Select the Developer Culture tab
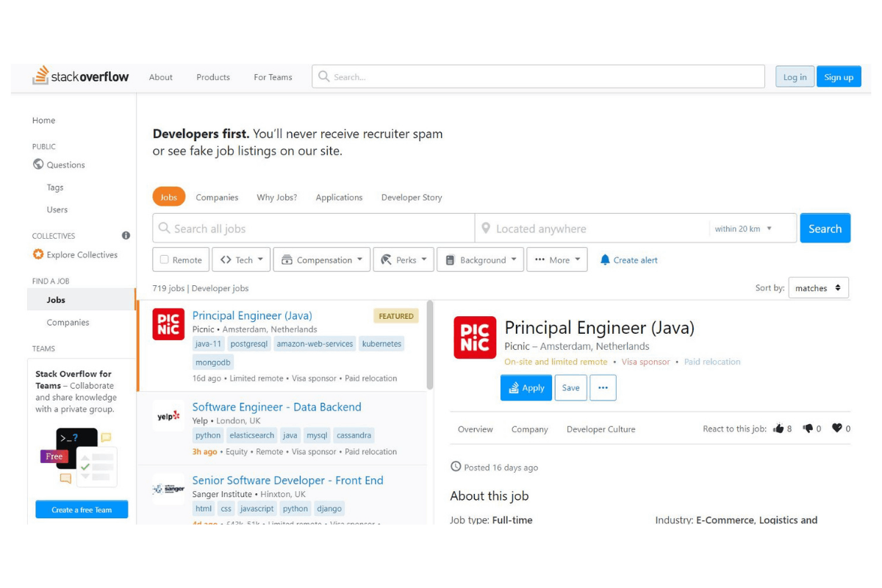 [600, 429]
